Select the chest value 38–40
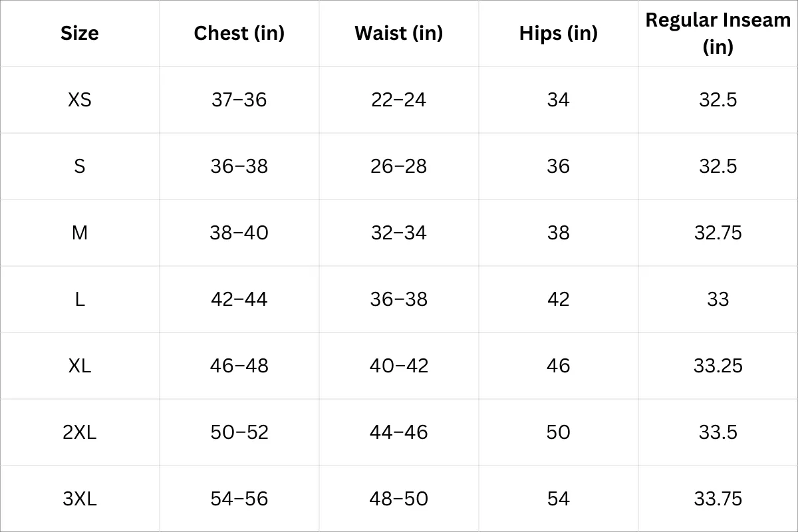Screen dimensions: 798x532 point(239,233)
